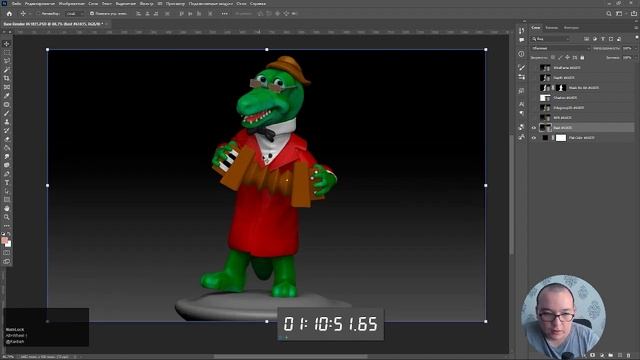The height and width of the screenshot is (360, 640).
Task: Open the search magnifier at top right
Action: click(609, 13)
